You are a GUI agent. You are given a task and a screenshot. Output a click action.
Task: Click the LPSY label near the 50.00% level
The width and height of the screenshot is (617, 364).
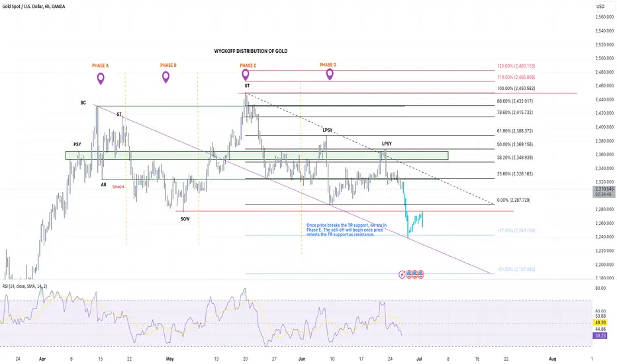(x=387, y=144)
